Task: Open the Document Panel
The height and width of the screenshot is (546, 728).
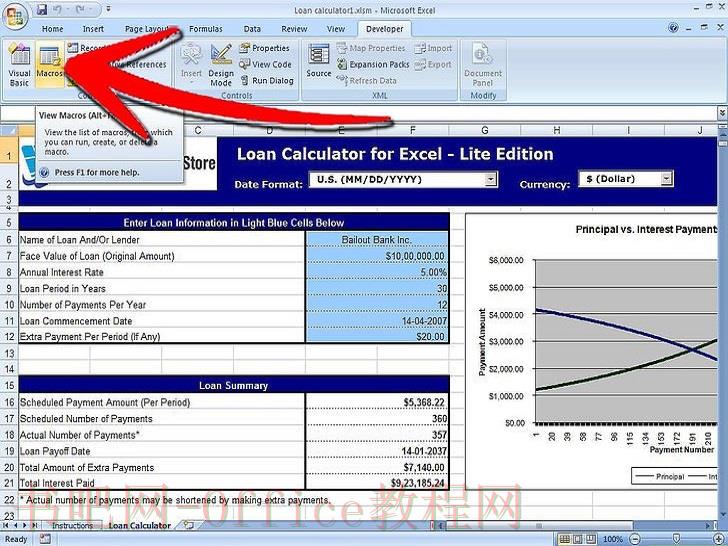Action: (483, 65)
